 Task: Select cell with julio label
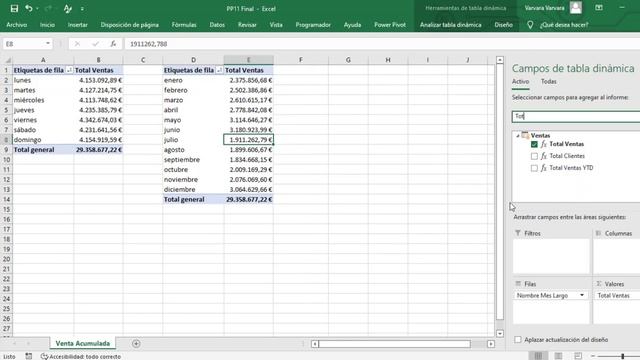193,140
